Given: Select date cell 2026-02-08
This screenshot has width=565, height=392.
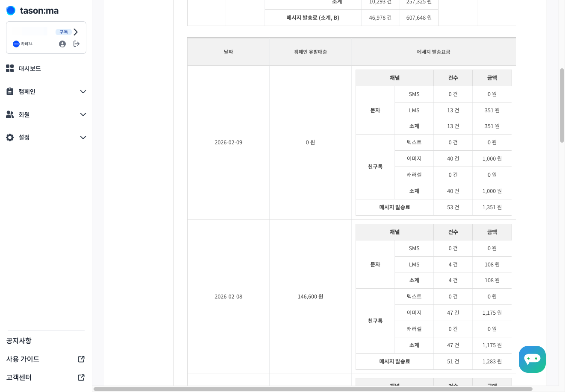Looking at the screenshot, I should [228, 297].
